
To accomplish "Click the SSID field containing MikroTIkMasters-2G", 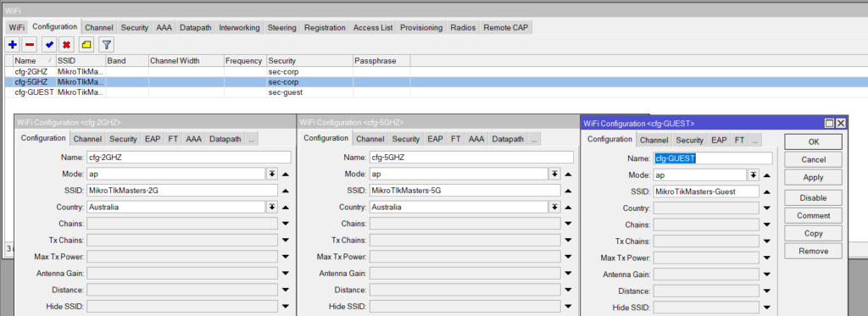I will (x=182, y=191).
